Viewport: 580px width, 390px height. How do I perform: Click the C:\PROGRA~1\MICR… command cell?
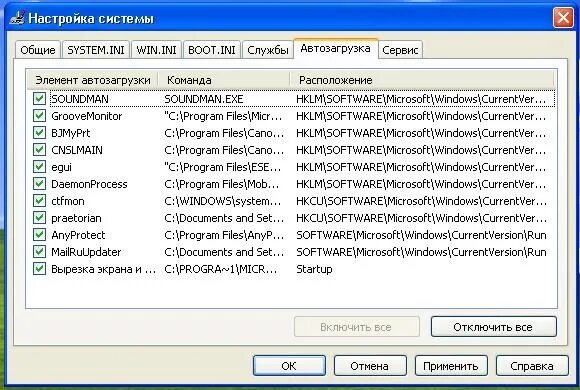[220, 269]
